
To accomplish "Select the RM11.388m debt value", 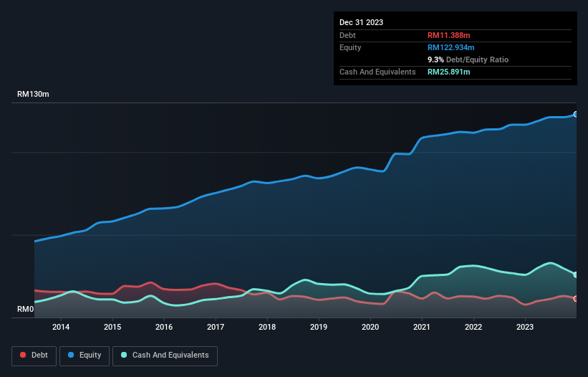I will (448, 35).
